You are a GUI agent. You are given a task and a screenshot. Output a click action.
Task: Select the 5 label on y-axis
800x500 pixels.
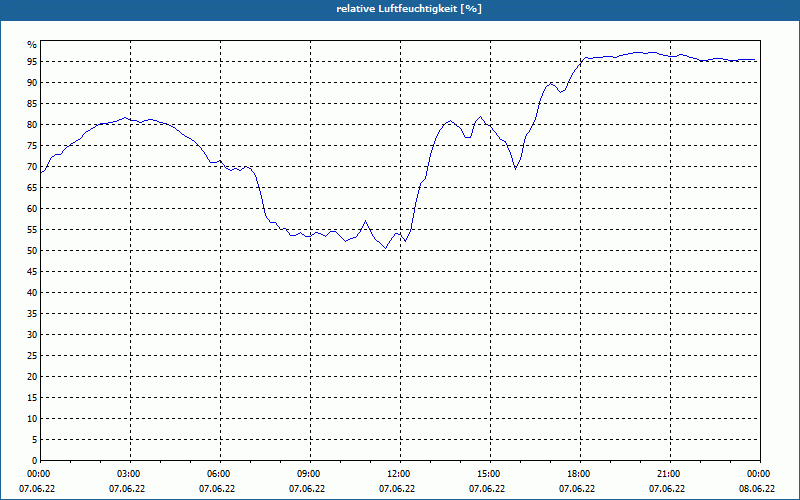(x=34, y=439)
